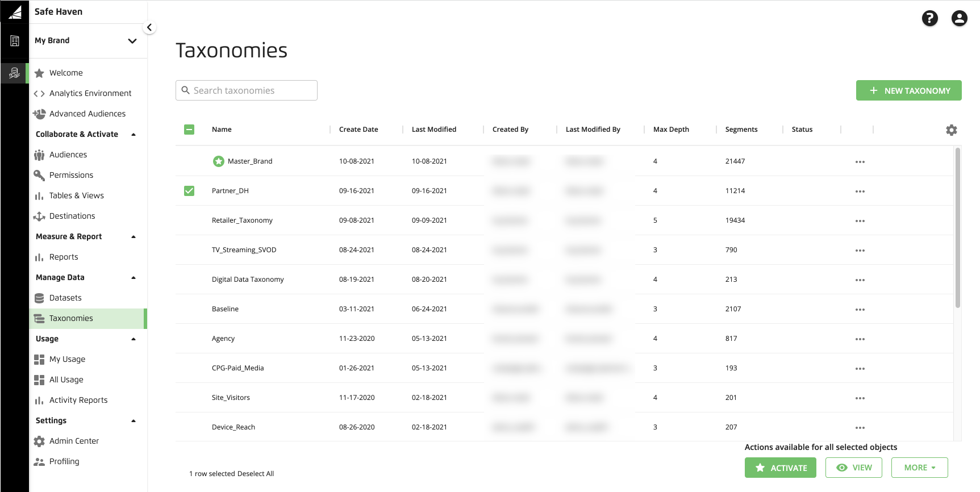Viewport: 980px width, 492px height.
Task: Click the Permissions key icon
Action: [x=39, y=175]
